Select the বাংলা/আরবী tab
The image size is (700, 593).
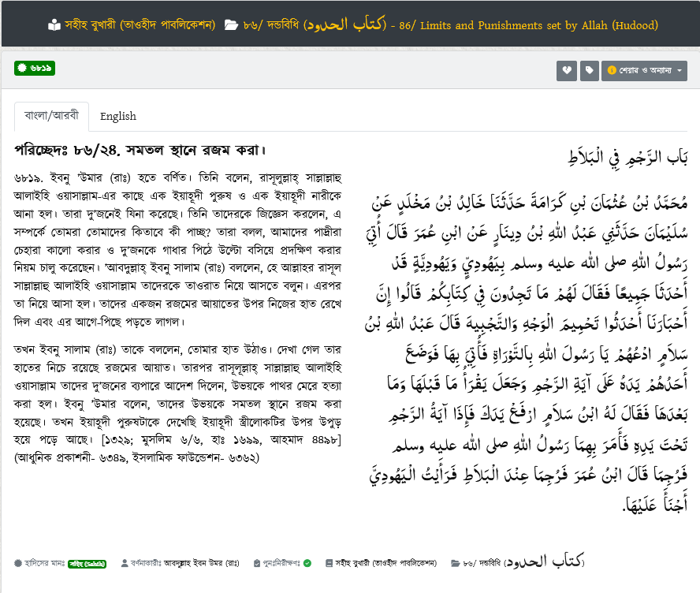(51, 117)
